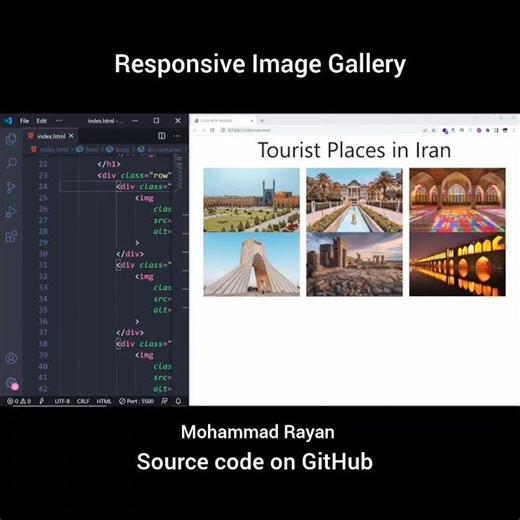
Task: Open the body breadcrumb dropdown
Action: pos(118,149)
